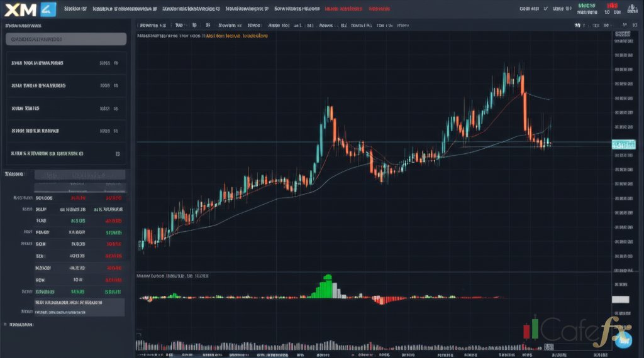
Task: Open the blue round chat button at bottom right
Action: pos(623,340)
